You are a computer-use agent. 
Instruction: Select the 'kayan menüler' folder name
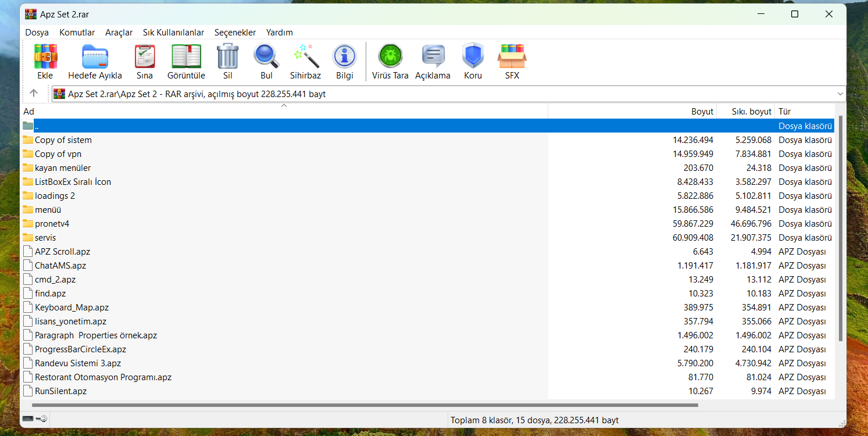[x=63, y=168]
